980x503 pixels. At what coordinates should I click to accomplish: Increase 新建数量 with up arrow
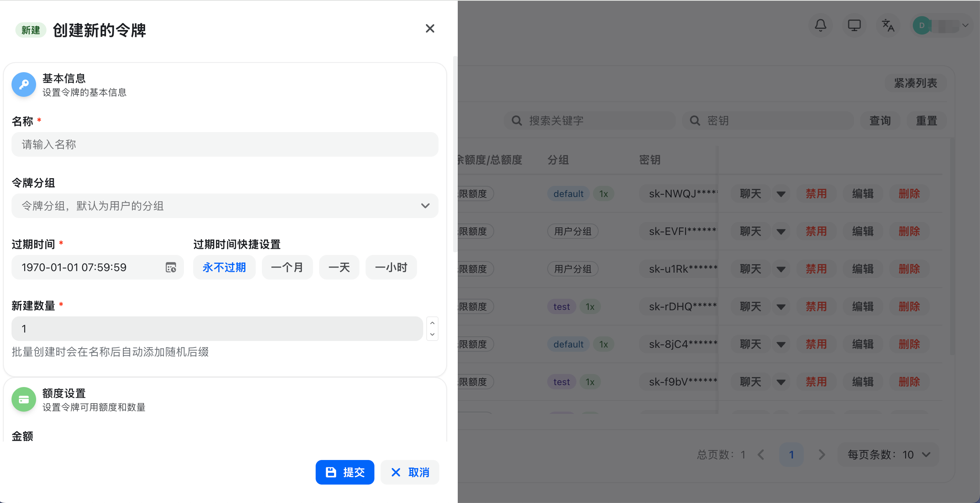coord(432,323)
